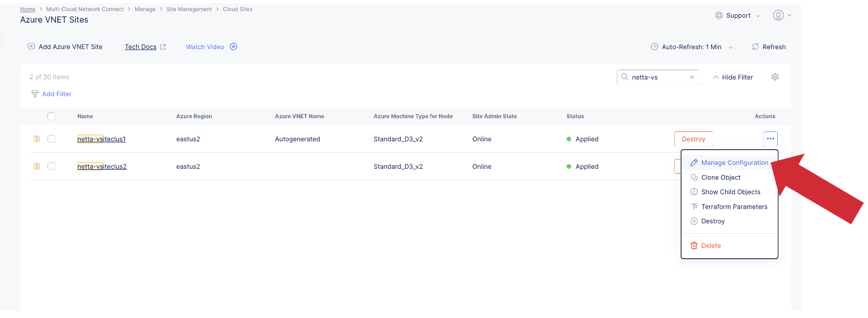Sort by Name column header

tap(85, 116)
